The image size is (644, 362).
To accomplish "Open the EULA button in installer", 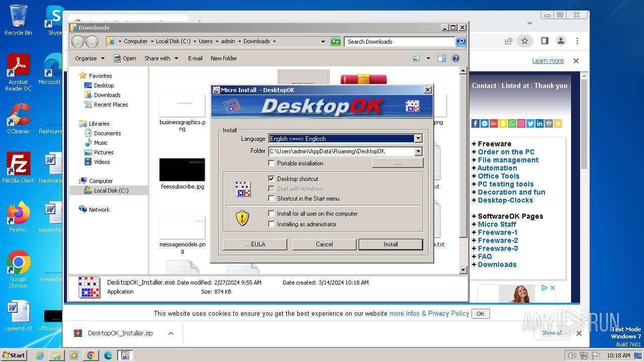I will pos(255,244).
